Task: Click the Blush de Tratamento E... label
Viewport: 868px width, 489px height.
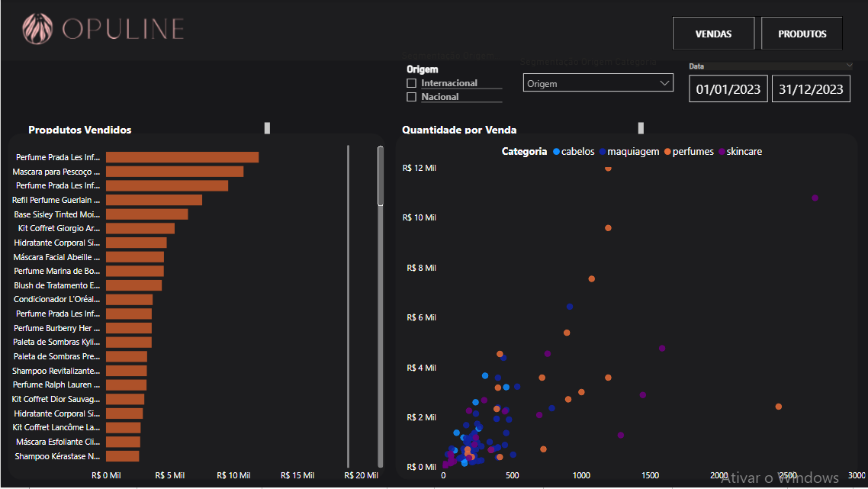Action: pos(57,285)
